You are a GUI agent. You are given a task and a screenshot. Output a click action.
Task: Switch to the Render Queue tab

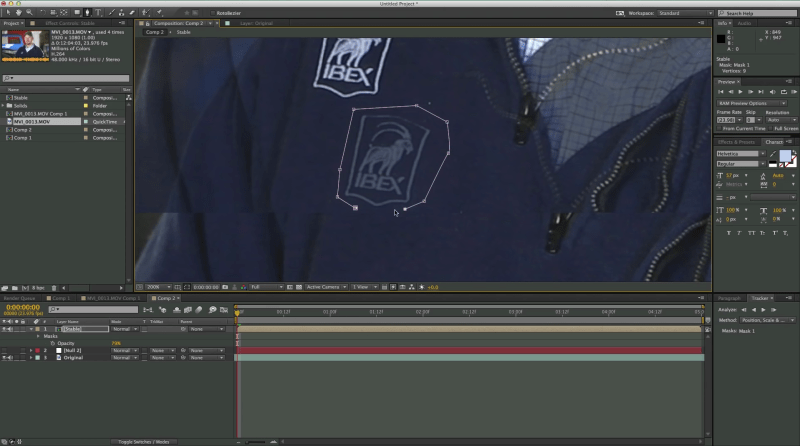coord(19,298)
